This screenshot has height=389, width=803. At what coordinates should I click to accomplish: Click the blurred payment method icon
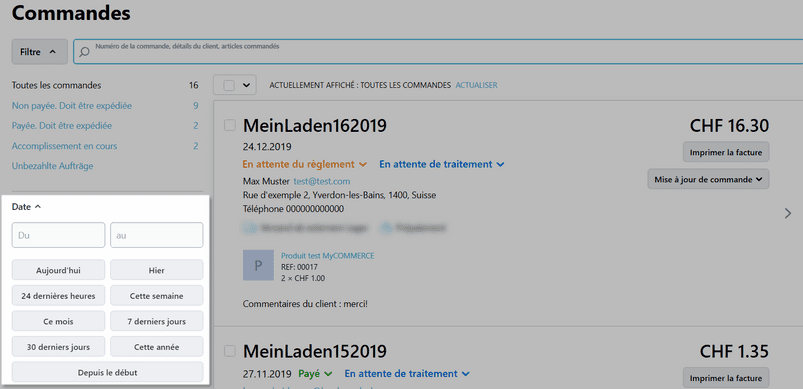[387, 228]
